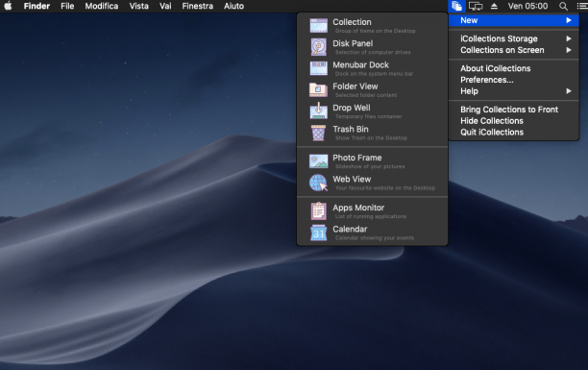Screen dimensions: 588x370
Task: Open the Aiuto menu
Action: point(234,6)
